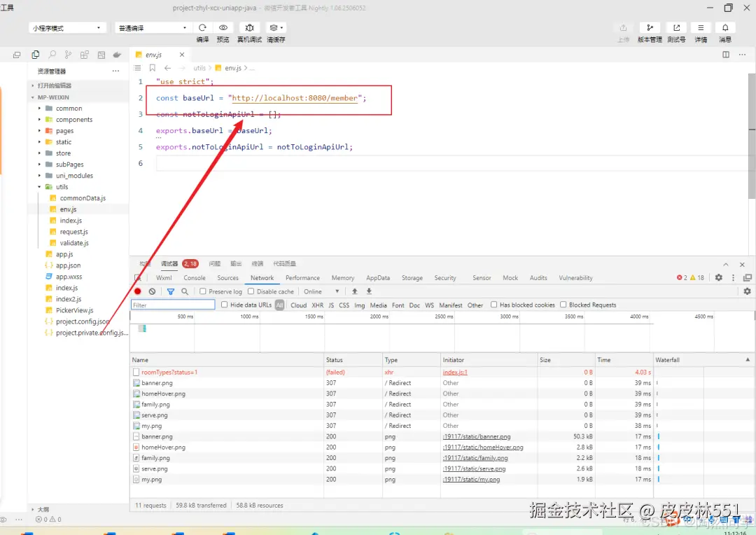756x535 pixels.
Task: Open source control icon in sidebar
Action: click(x=68, y=55)
